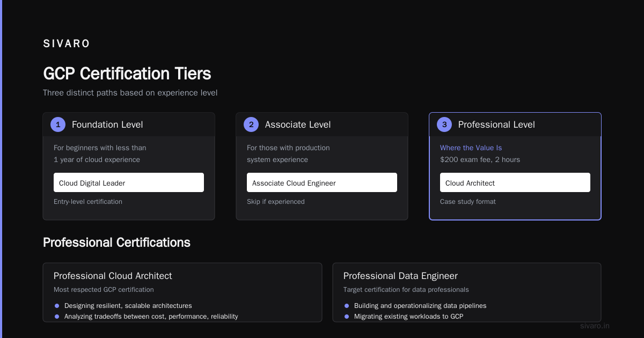Click the Where the Value Is text
The width and height of the screenshot is (644, 338).
point(471,148)
